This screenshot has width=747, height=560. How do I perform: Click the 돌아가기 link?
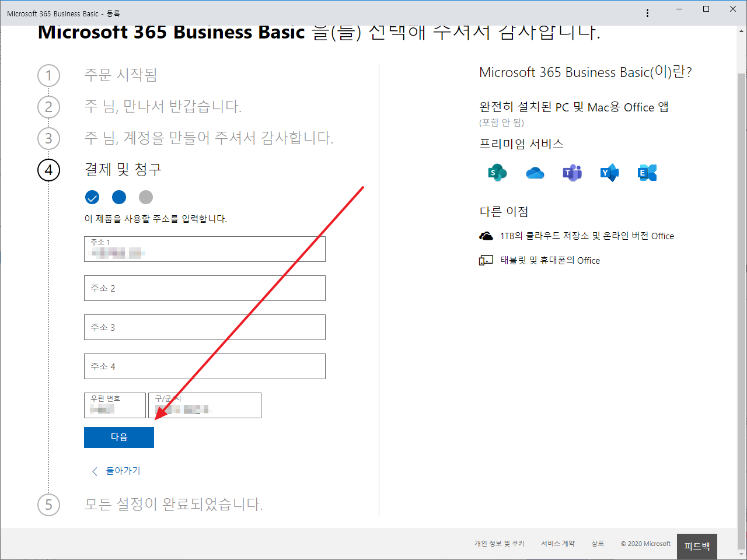coord(123,471)
